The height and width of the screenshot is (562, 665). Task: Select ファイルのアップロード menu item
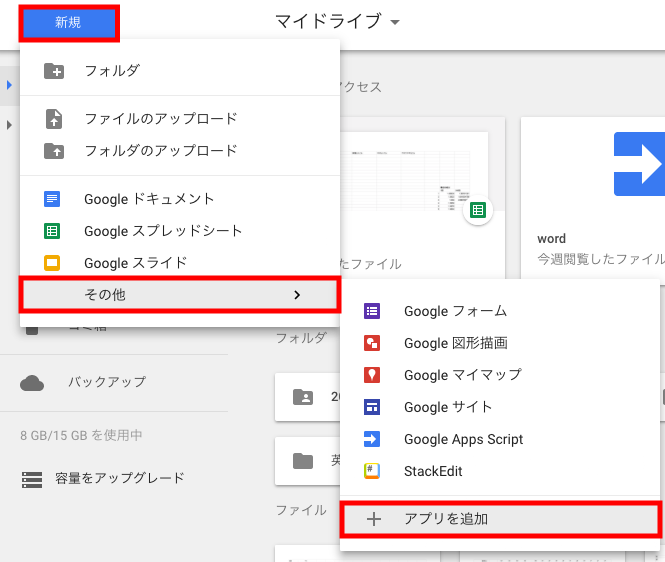coord(180,119)
